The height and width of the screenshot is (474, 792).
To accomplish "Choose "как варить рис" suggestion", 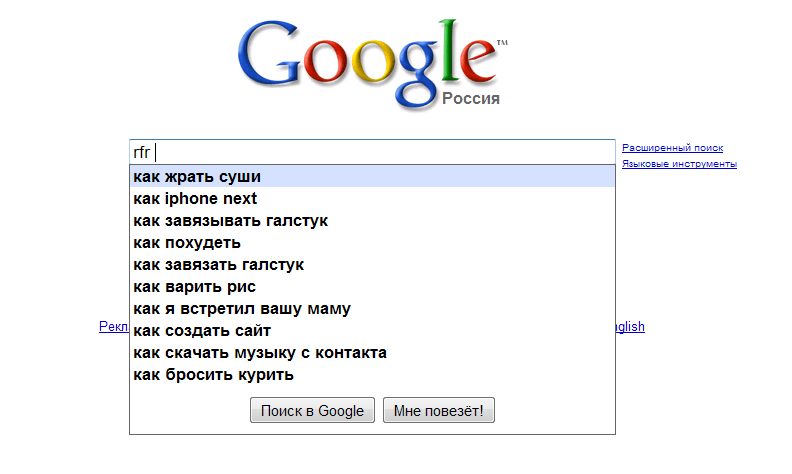I will coord(372,287).
